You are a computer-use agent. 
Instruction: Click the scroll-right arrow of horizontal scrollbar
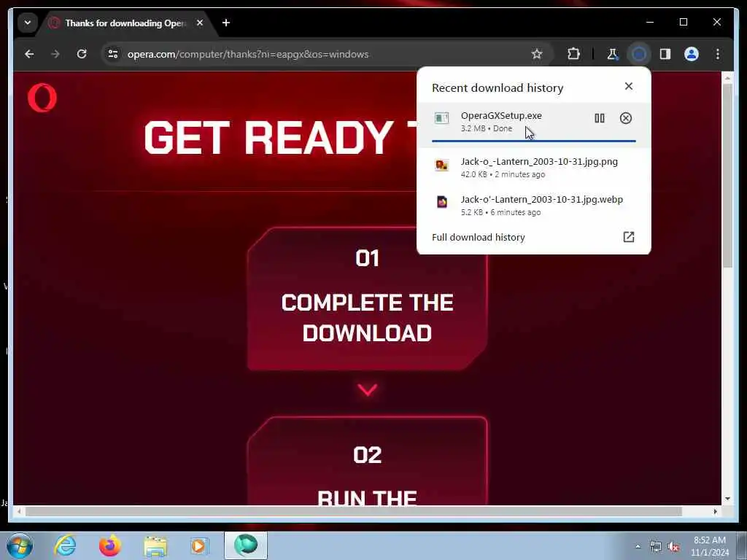point(715,511)
